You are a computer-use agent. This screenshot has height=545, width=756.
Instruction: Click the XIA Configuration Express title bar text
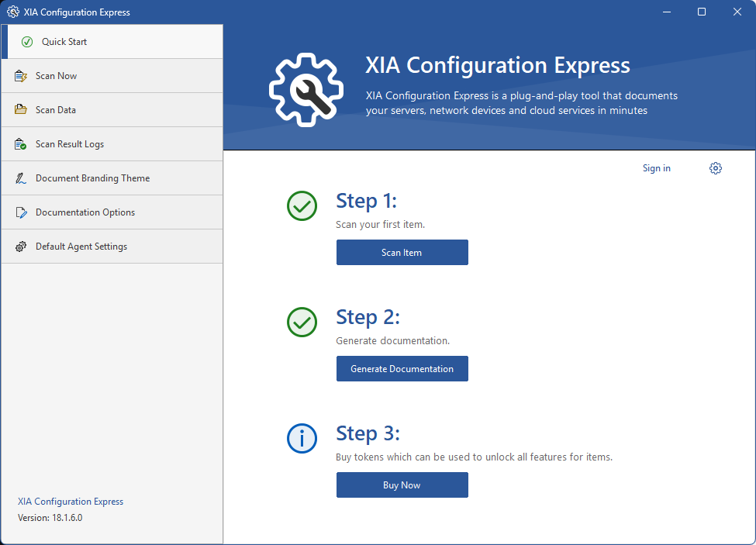point(77,12)
